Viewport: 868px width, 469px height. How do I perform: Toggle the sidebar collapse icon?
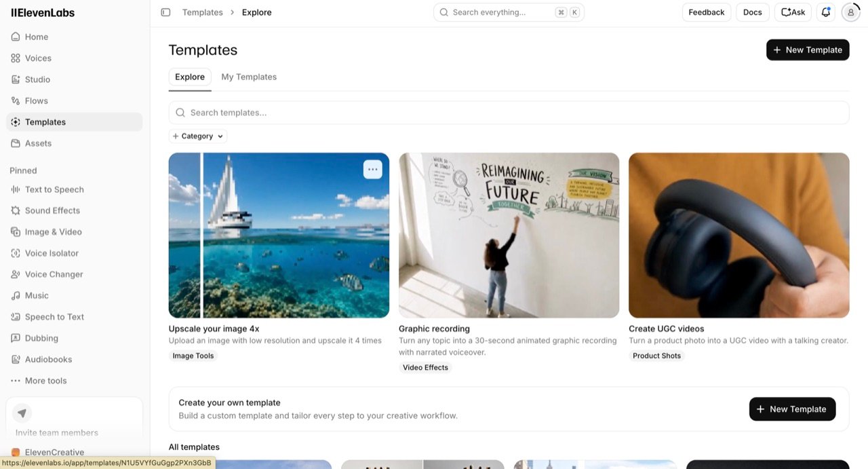coord(165,12)
